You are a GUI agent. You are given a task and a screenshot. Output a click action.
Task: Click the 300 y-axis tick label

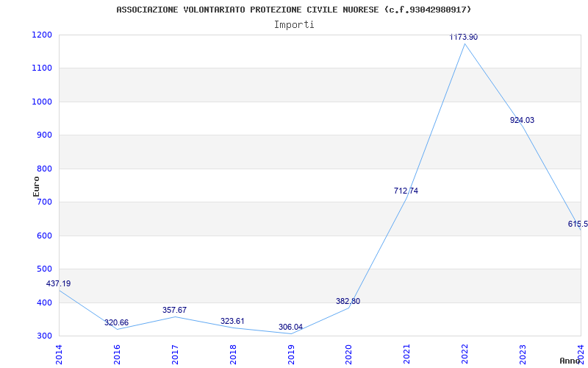click(44, 336)
